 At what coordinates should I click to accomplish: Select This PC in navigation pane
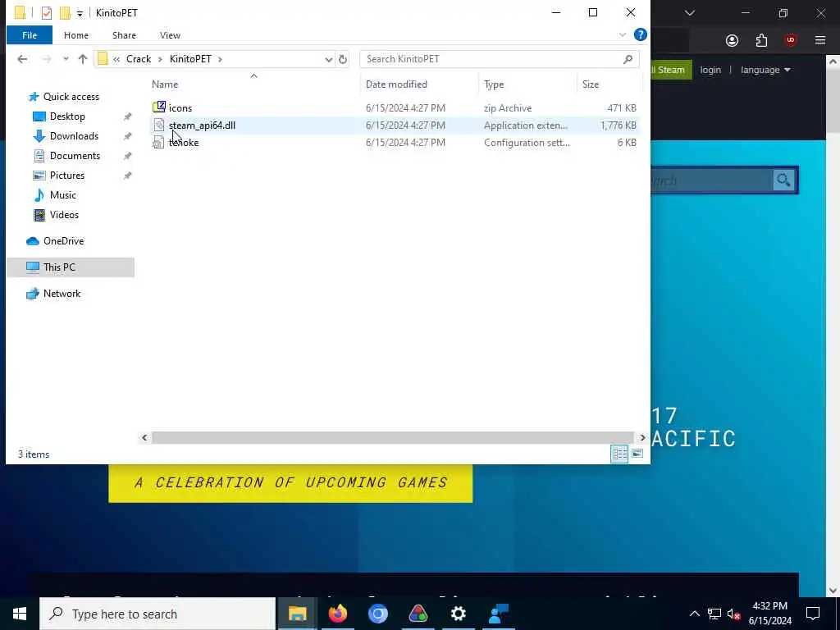click(x=71, y=267)
